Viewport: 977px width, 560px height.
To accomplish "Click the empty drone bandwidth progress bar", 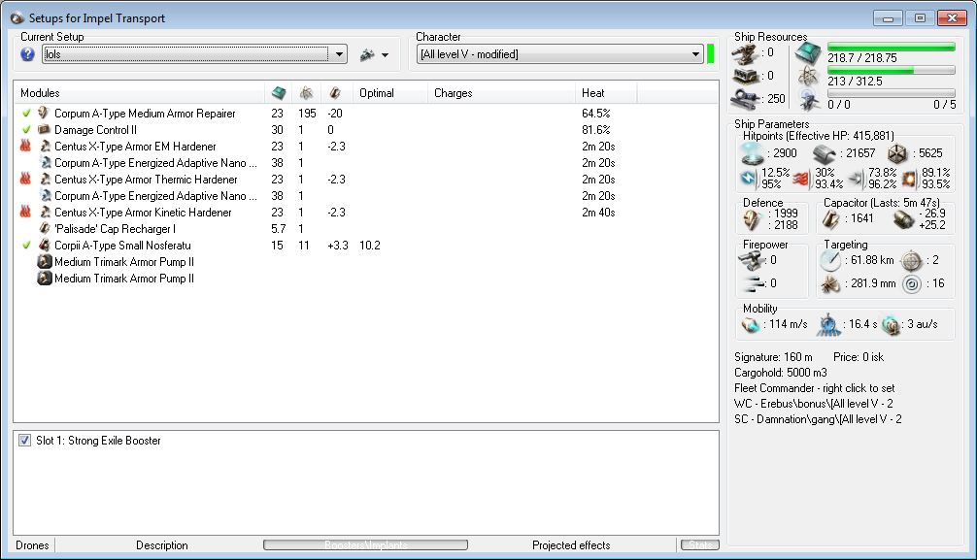I will tap(891, 93).
